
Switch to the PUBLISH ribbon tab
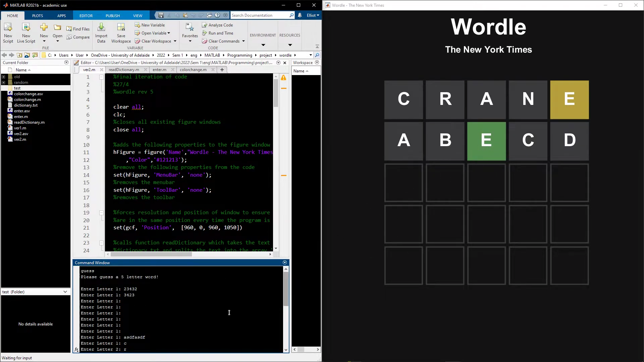point(113,16)
